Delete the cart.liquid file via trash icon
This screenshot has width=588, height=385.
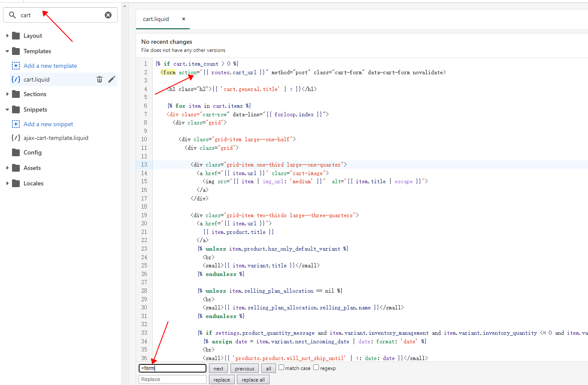pos(100,79)
